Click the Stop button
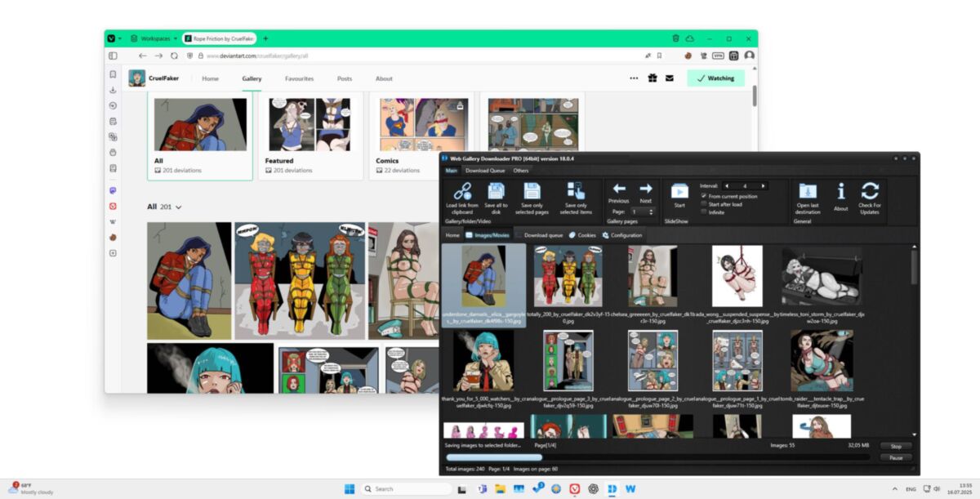 896,446
